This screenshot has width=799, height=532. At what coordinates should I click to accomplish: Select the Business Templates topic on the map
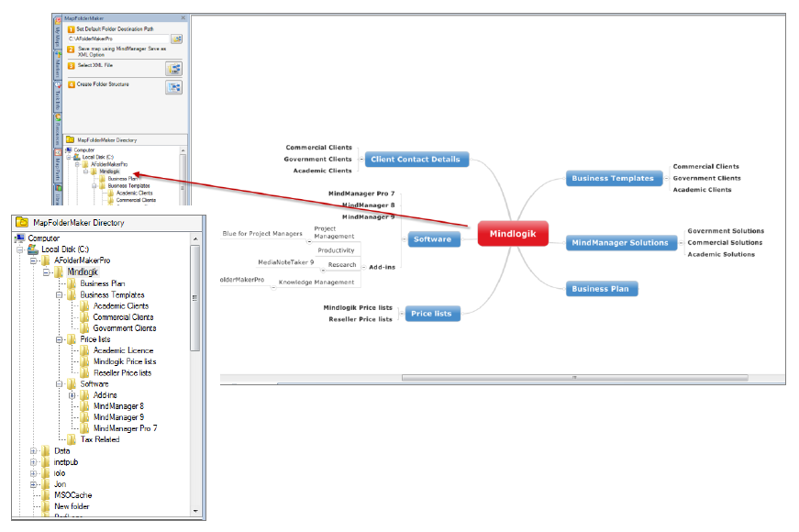pyautogui.click(x=614, y=178)
